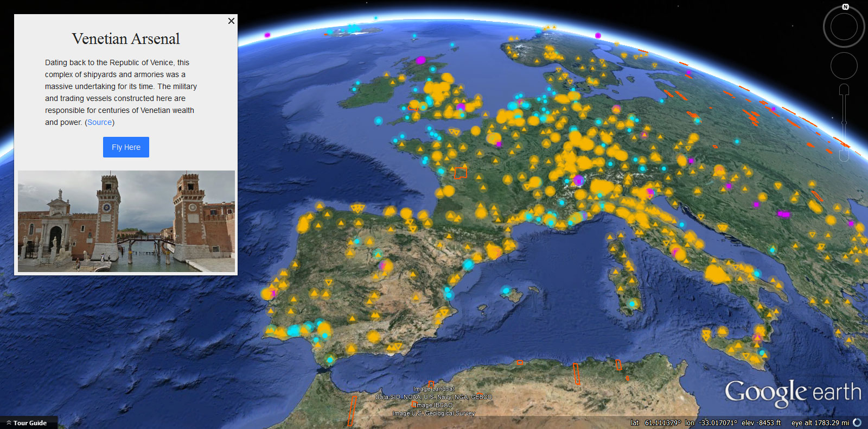Select the cyan marker on southern Sardinia
868x429 pixels.
click(632, 304)
